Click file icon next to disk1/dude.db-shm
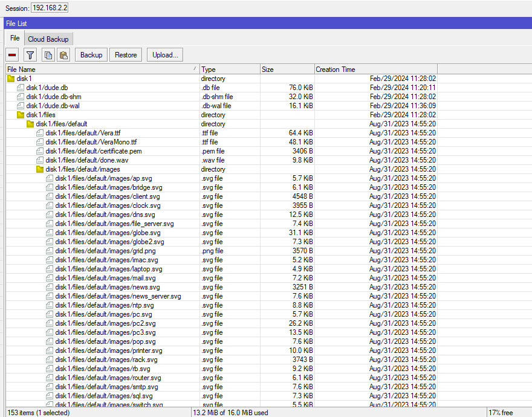The image size is (532, 417). tap(21, 97)
